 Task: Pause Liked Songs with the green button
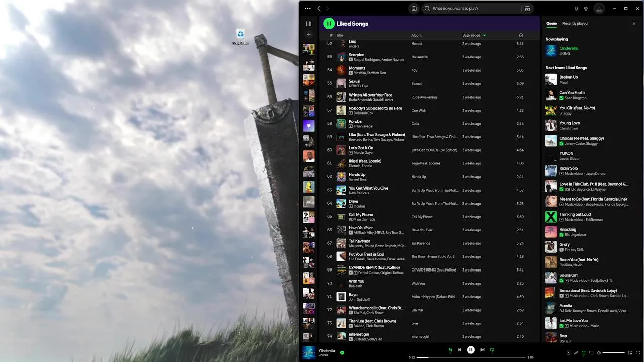[329, 24]
